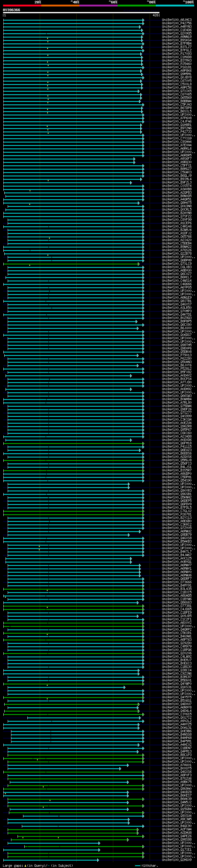
Task: Open hit UniRef100_O65569
Action: (177, 98)
